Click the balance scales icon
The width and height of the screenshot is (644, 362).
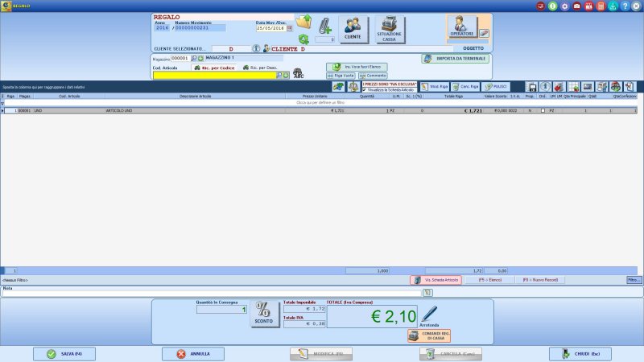point(353,87)
